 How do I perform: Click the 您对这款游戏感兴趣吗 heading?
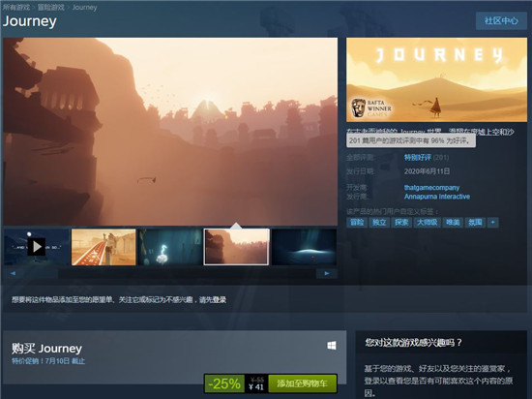[x=413, y=343]
